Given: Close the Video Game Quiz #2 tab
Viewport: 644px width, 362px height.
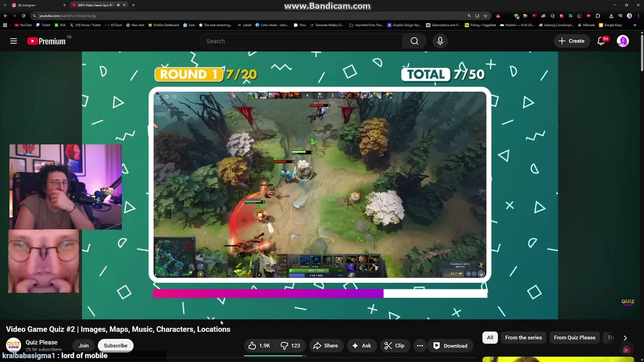Looking at the screenshot, I should pyautogui.click(x=124, y=5).
